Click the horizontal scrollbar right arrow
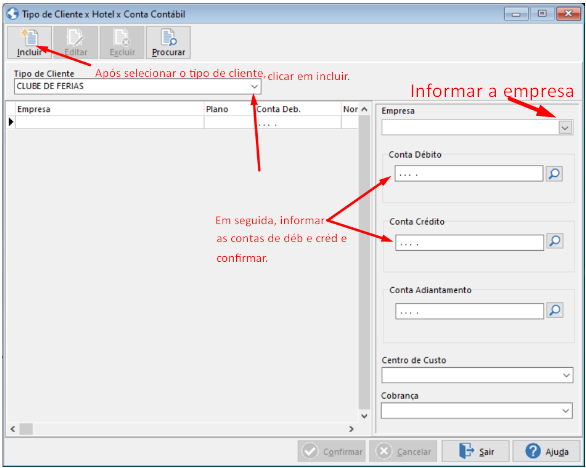586x468 pixels. (x=351, y=429)
